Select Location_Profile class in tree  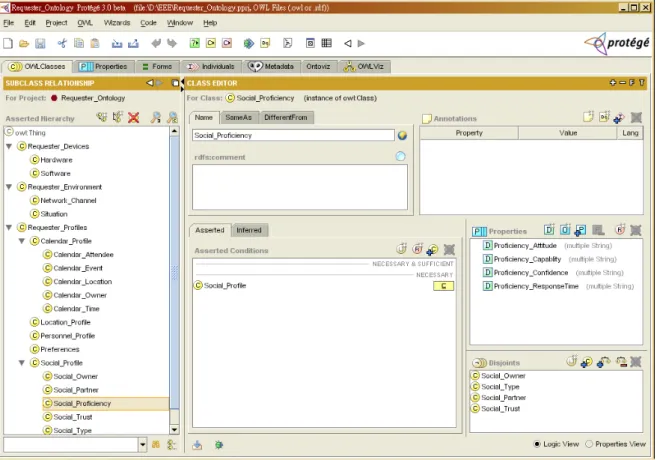(65, 322)
